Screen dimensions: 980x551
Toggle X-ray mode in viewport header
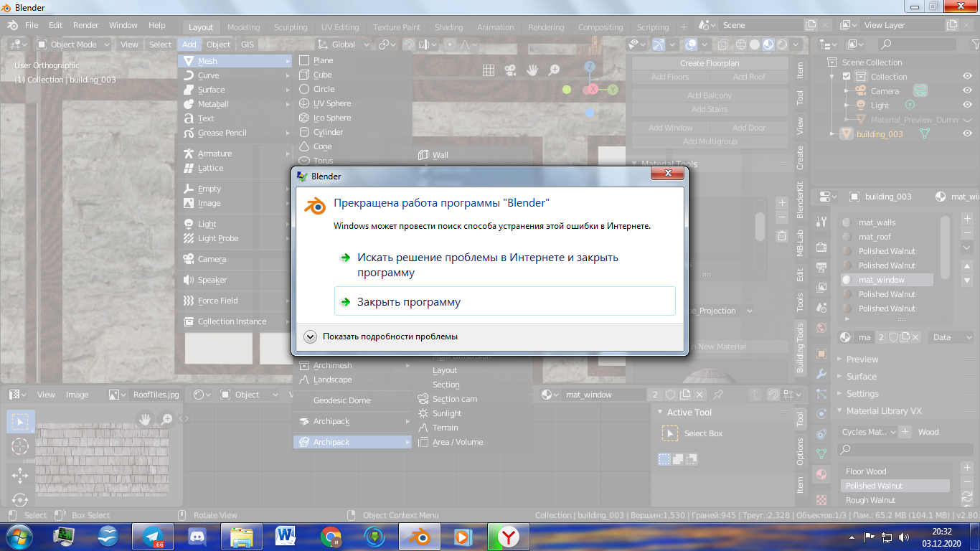click(723, 44)
